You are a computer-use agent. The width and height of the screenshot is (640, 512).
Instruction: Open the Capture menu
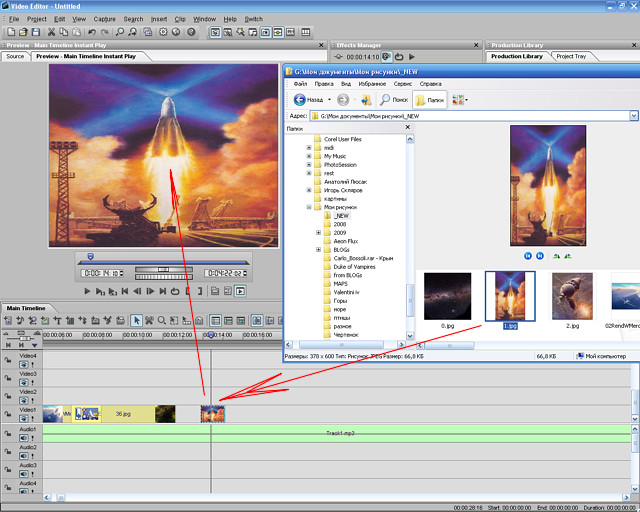104,19
